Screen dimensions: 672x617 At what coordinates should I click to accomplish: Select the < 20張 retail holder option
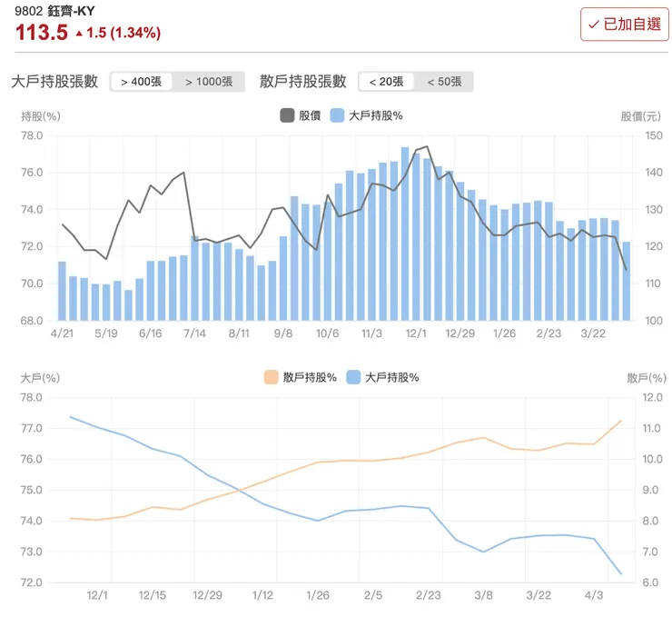tap(386, 82)
